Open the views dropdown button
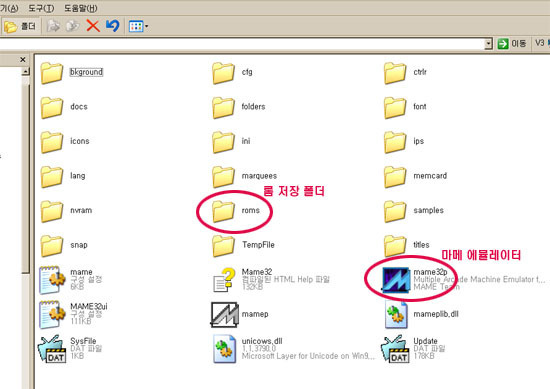The width and height of the screenshot is (550, 389). tap(138, 26)
